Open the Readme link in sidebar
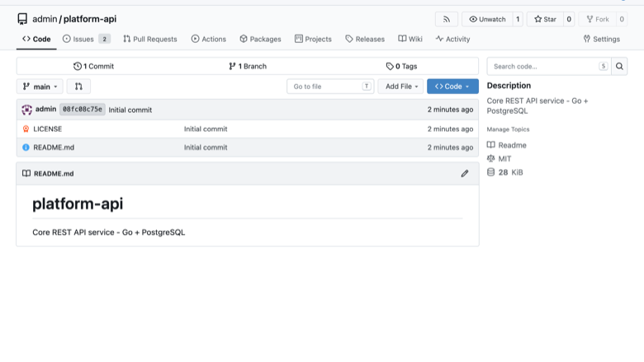Image resolution: width=644 pixels, height=362 pixels. click(512, 145)
